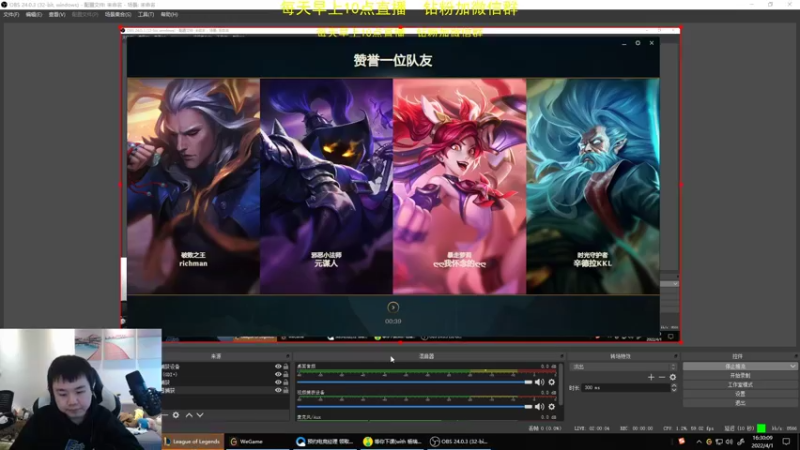Mute the desktop audio (桌面音频) channel

(x=539, y=382)
